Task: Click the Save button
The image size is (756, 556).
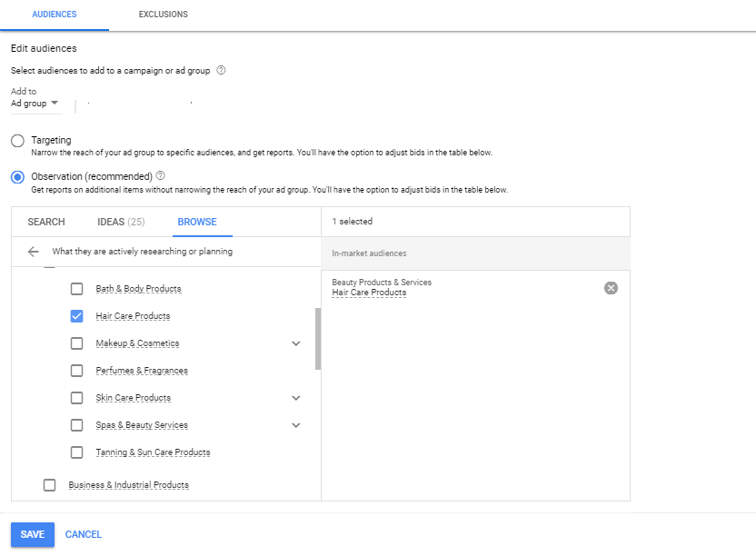Action: (x=33, y=534)
